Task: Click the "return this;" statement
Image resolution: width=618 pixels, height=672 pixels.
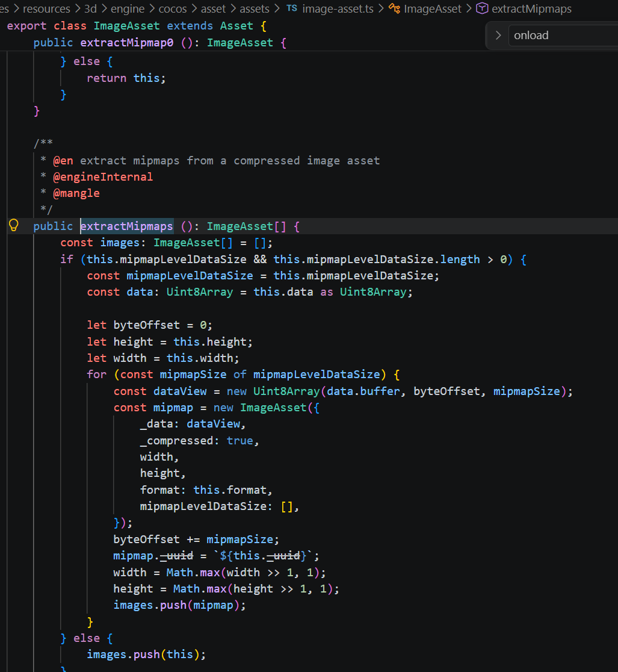Action: click(126, 78)
